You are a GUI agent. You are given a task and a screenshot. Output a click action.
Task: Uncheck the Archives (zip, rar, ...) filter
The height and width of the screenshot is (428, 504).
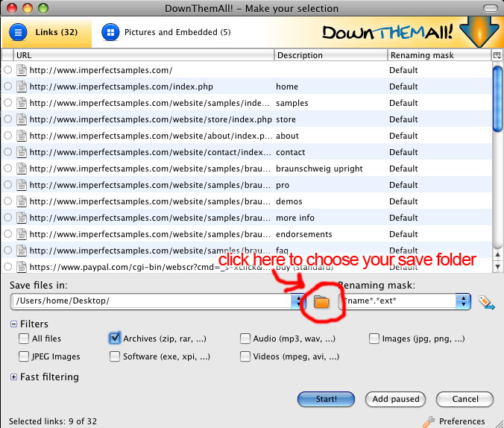pos(115,338)
